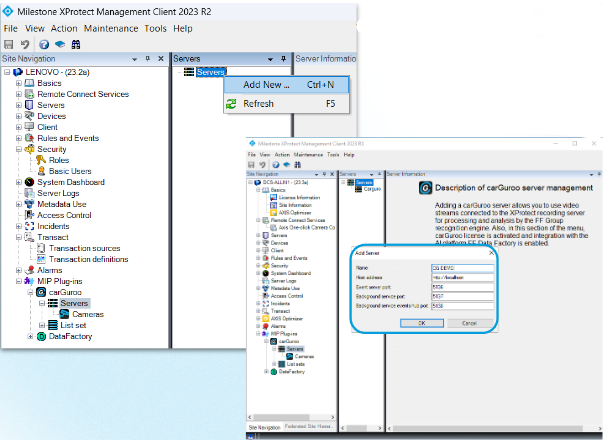Switch to Federated Site Hierarchy tab
The height and width of the screenshot is (440, 610).
coord(309,426)
